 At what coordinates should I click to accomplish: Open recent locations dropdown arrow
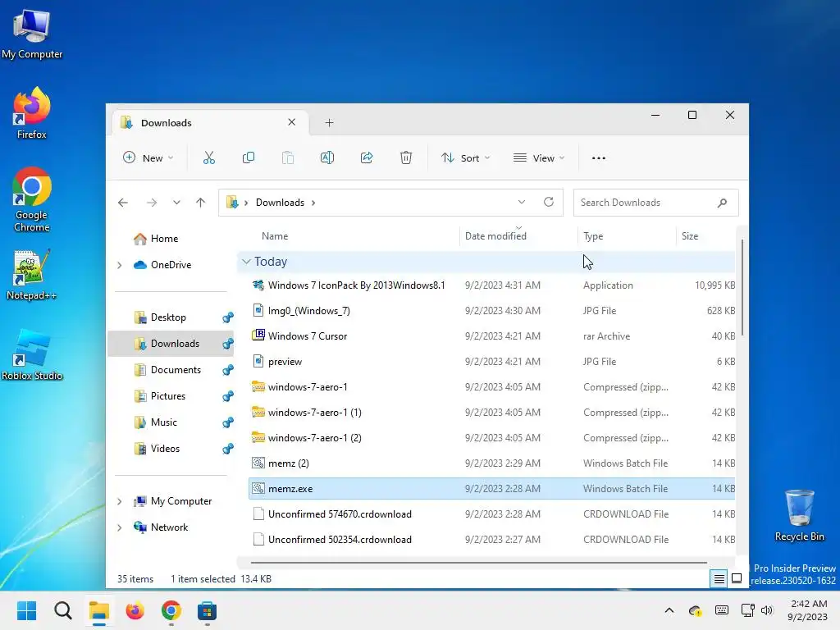[x=176, y=203]
